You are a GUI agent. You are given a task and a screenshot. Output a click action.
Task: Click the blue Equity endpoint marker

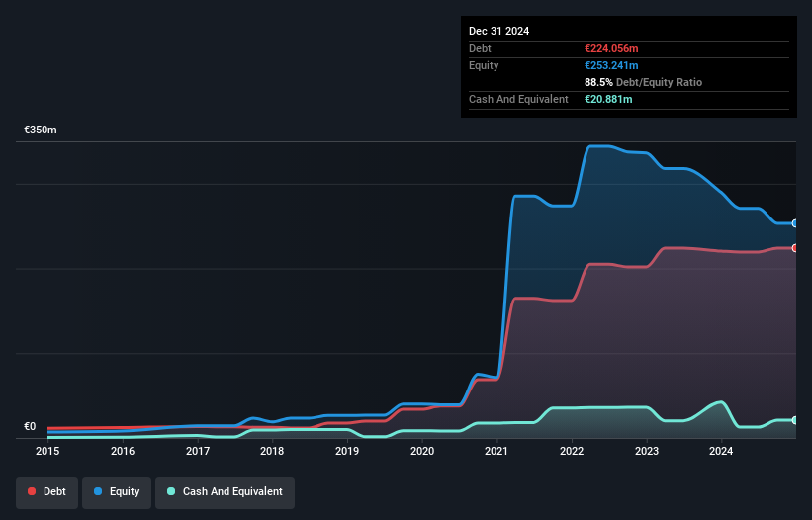[795, 223]
